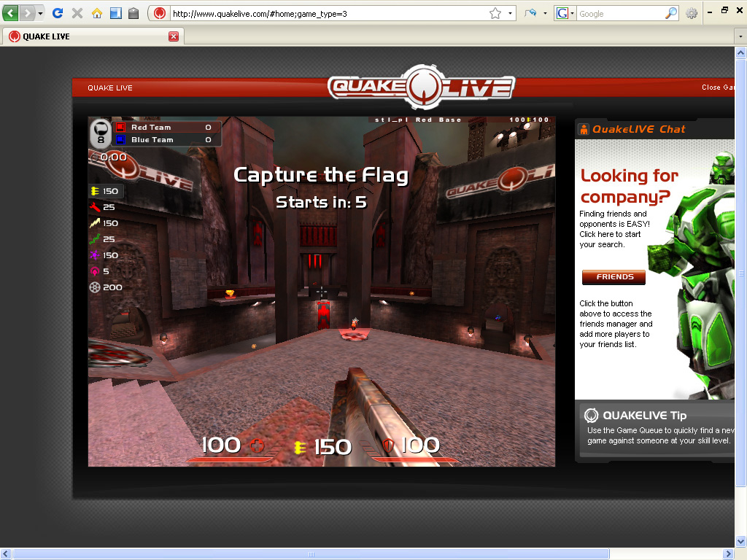
Task: Click the browser Back arrow button
Action: tap(10, 13)
